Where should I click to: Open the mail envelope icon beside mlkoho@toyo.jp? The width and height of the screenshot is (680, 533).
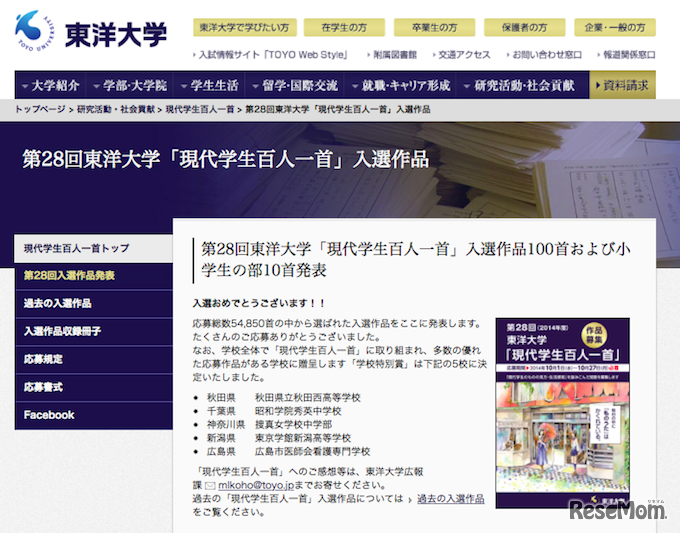point(210,486)
